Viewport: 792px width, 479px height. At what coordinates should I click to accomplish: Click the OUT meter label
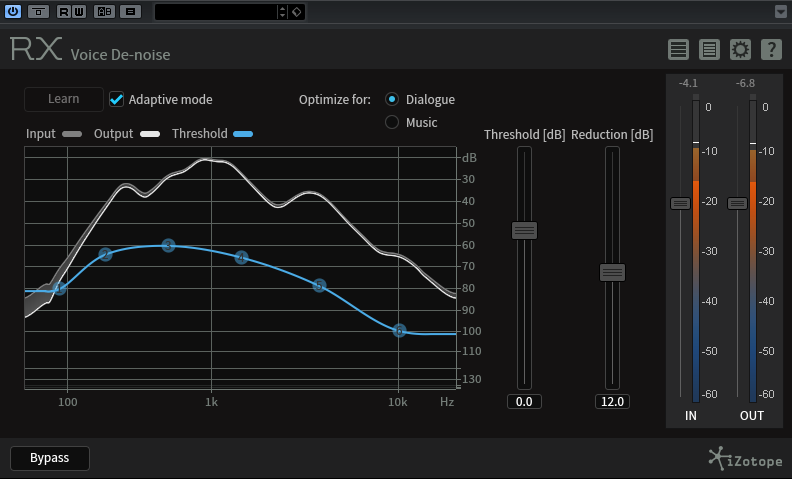tap(752, 415)
